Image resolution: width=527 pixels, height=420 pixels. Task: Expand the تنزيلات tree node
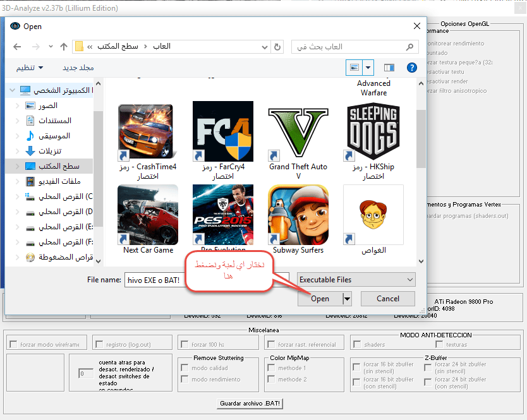(x=18, y=151)
